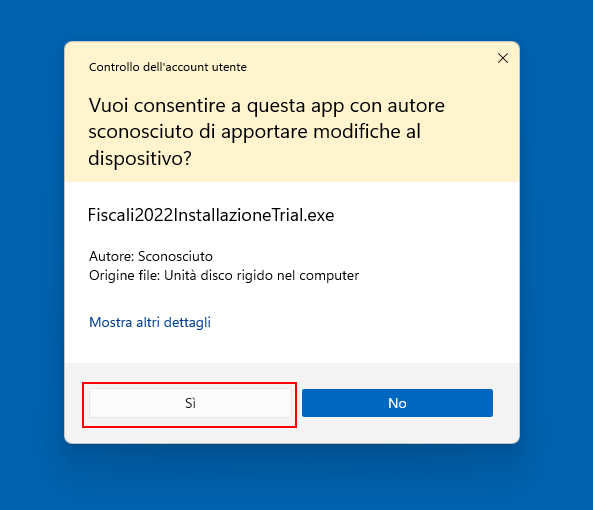Image resolution: width=593 pixels, height=510 pixels.
Task: Click the .exe extension of the file name
Action: point(319,215)
